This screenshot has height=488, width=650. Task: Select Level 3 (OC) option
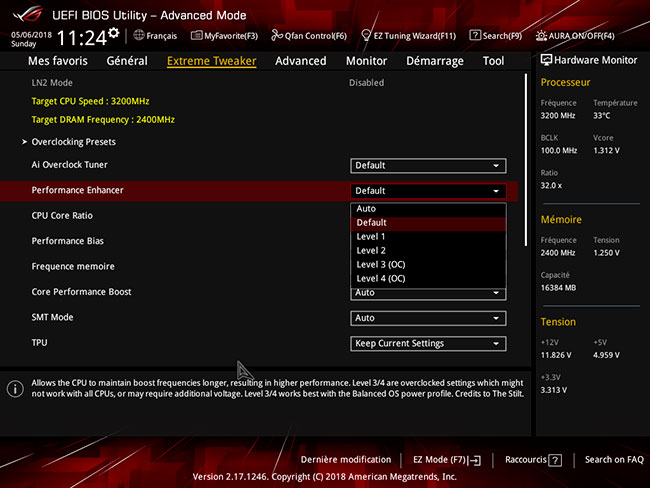pyautogui.click(x=381, y=264)
